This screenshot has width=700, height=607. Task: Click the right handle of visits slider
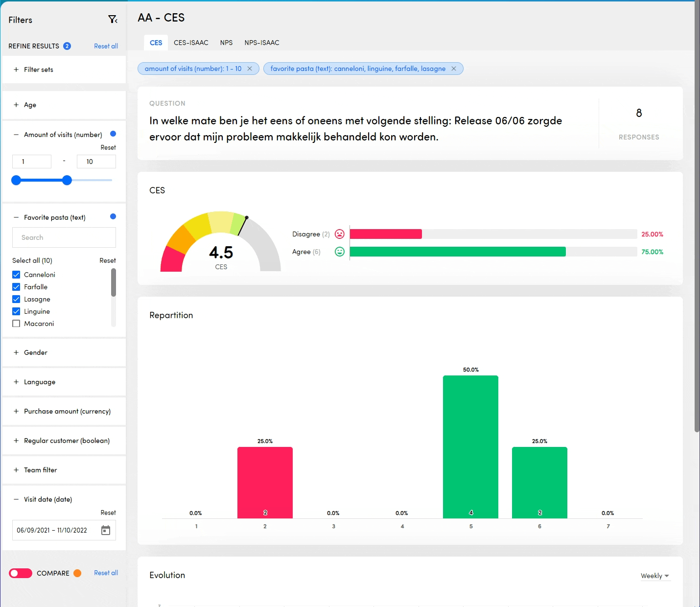[67, 180]
